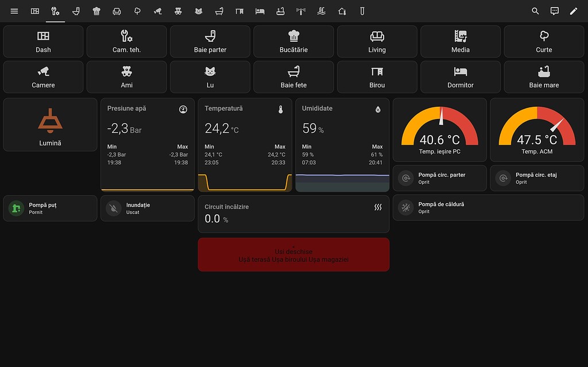Select the cat icon tab in top bar
The height and width of the screenshot is (367, 588).
coord(199,11)
